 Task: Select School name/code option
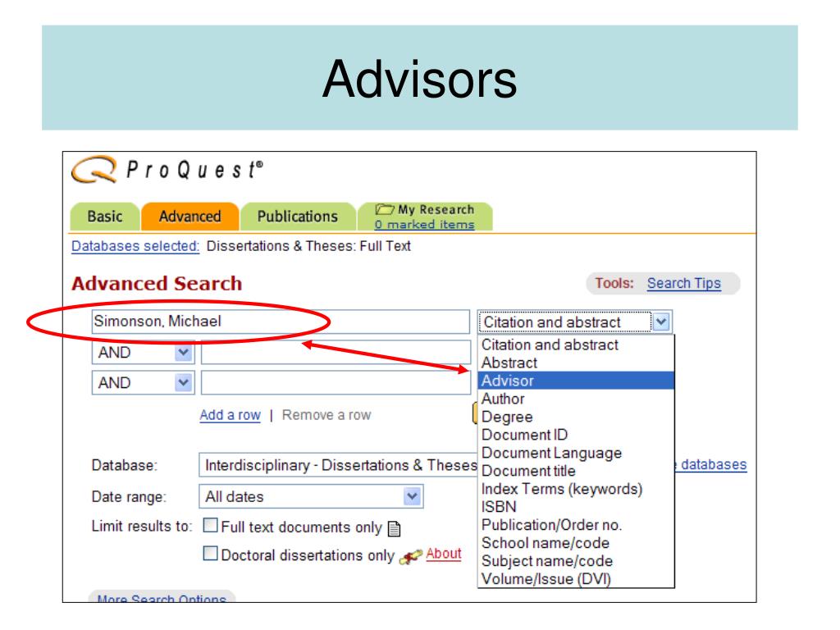point(575,543)
